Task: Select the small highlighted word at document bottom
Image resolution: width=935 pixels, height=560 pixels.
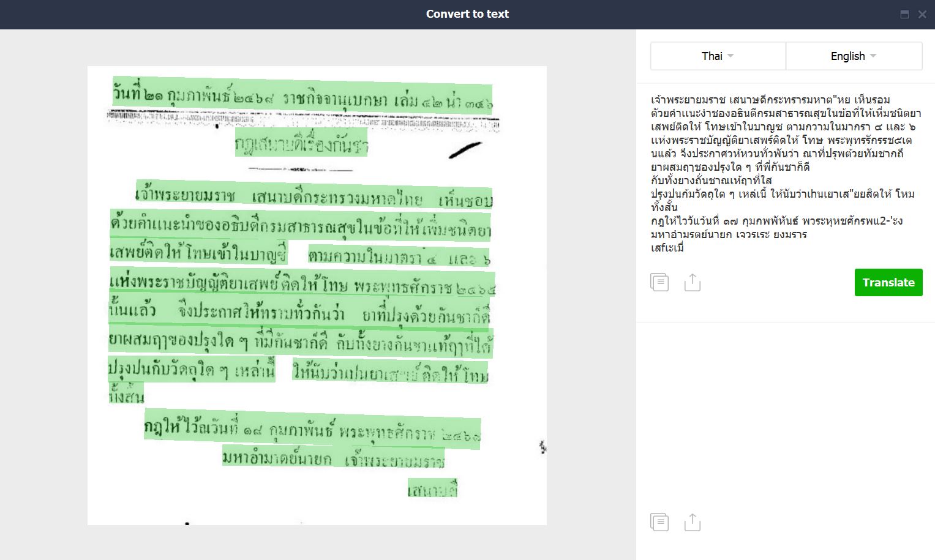Action: click(432, 489)
